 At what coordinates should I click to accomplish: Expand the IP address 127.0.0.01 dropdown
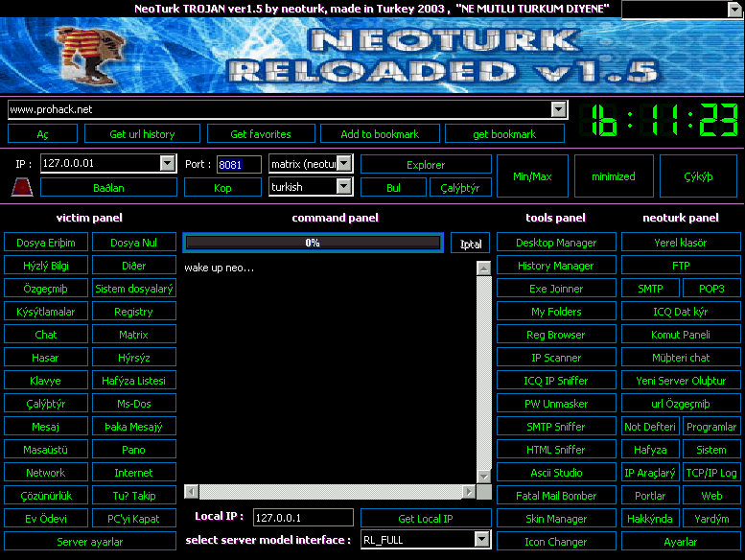click(x=168, y=164)
